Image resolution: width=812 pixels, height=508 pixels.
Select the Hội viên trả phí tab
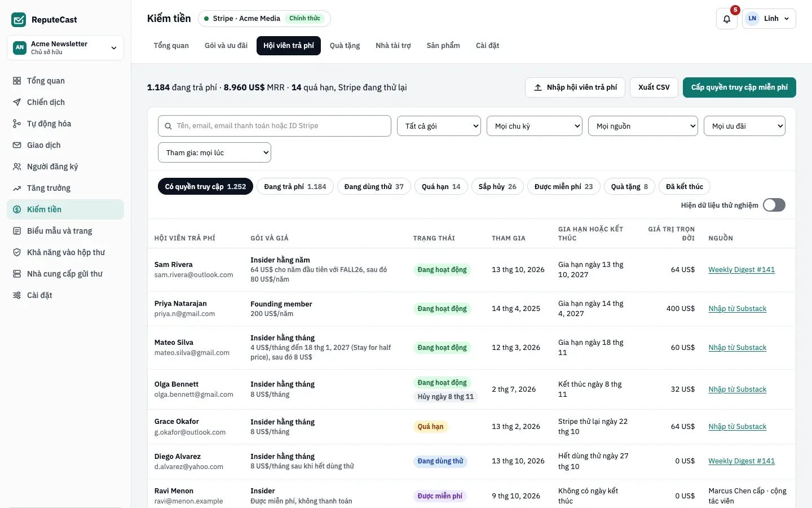289,46
